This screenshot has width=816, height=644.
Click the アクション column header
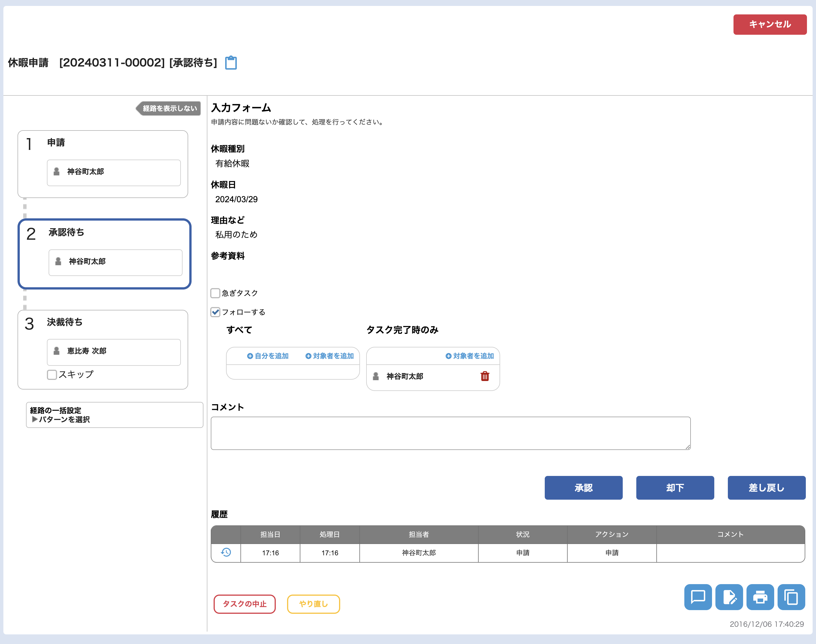click(612, 534)
